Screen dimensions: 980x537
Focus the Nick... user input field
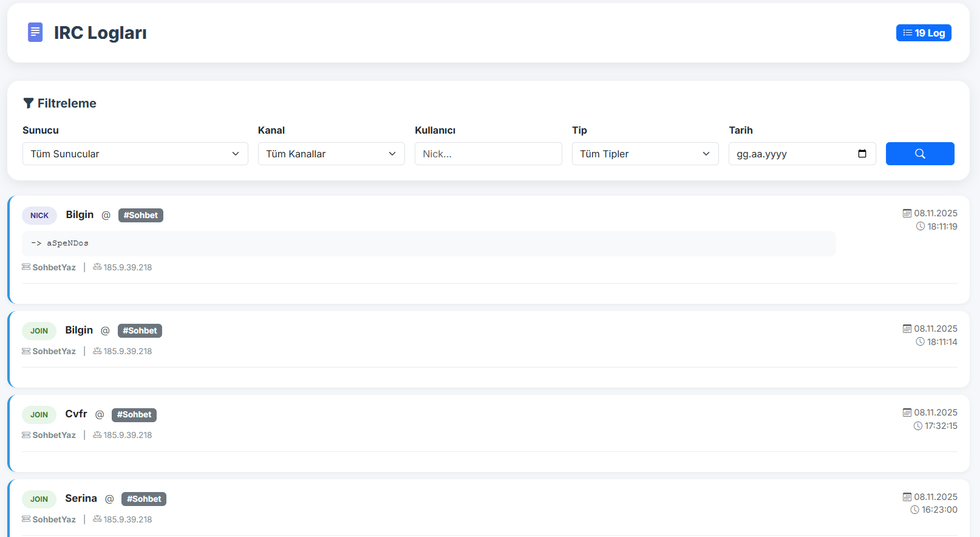point(488,154)
